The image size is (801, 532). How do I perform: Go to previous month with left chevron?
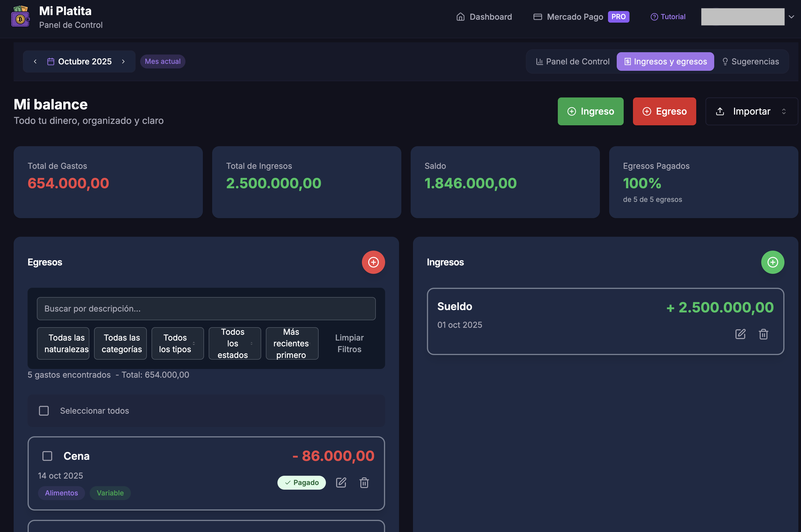(35, 61)
